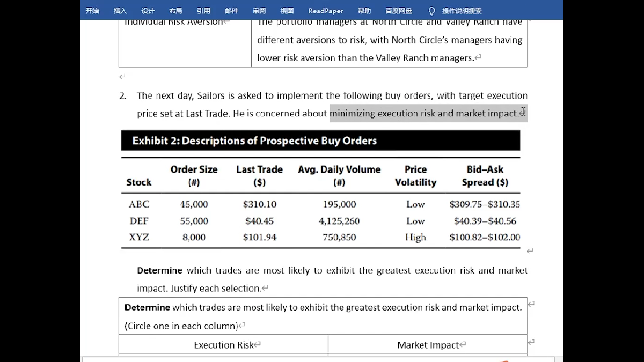Show the 视图 ribbon tab
The height and width of the screenshot is (362, 644).
(x=287, y=11)
